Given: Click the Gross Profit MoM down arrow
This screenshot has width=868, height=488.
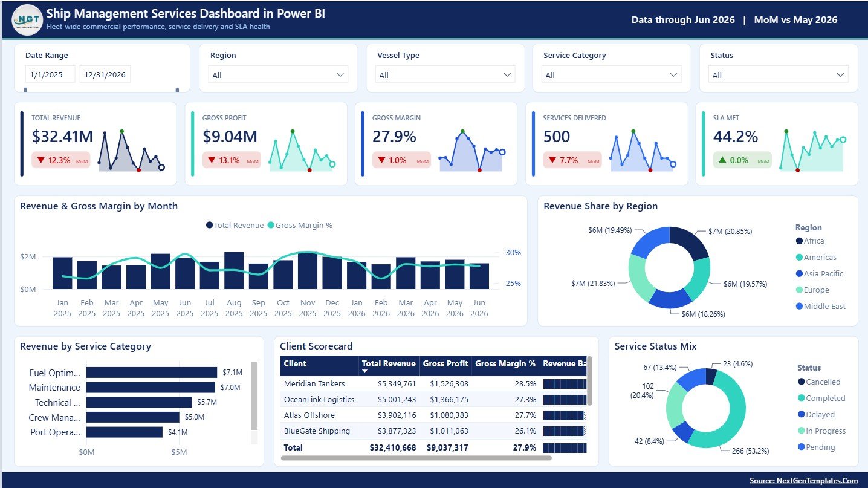Looking at the screenshot, I should (212, 160).
